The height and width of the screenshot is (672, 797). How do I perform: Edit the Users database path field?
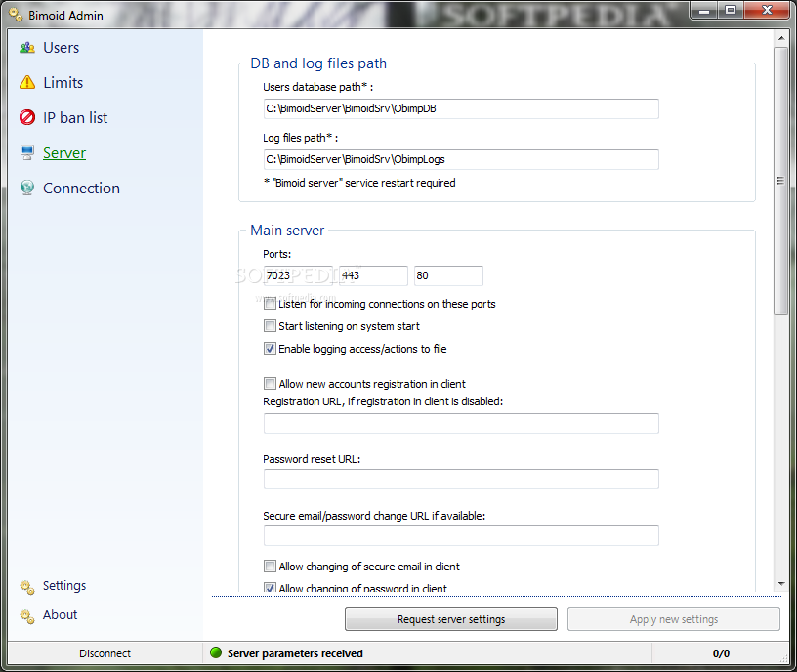tap(461, 108)
